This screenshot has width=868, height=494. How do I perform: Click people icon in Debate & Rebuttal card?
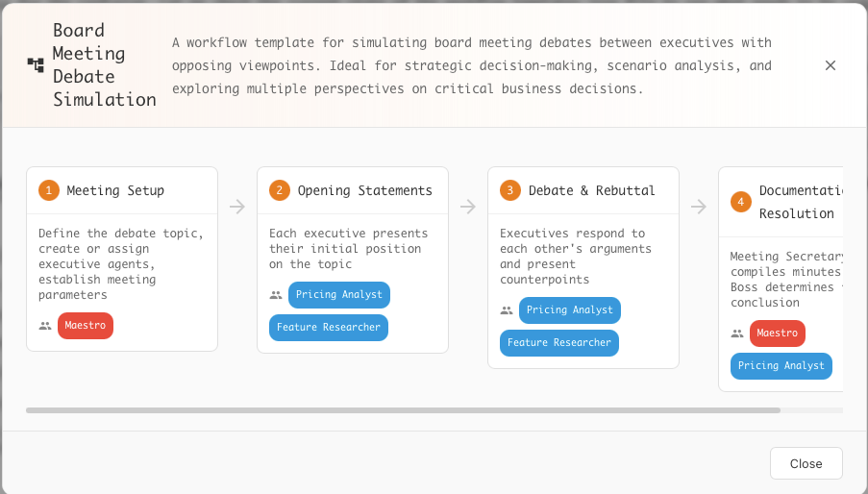[507, 310]
